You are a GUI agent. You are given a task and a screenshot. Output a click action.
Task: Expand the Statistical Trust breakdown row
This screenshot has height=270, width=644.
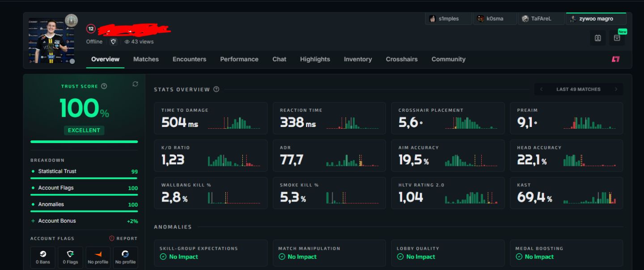84,172
